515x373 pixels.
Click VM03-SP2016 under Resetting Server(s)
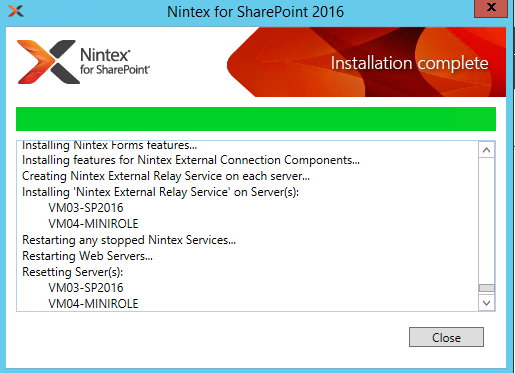pos(86,288)
